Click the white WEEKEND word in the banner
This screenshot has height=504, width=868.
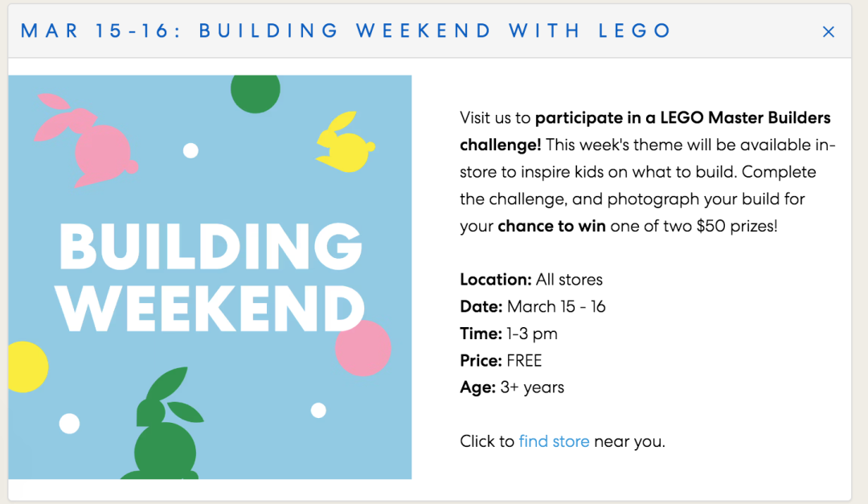[x=211, y=308]
